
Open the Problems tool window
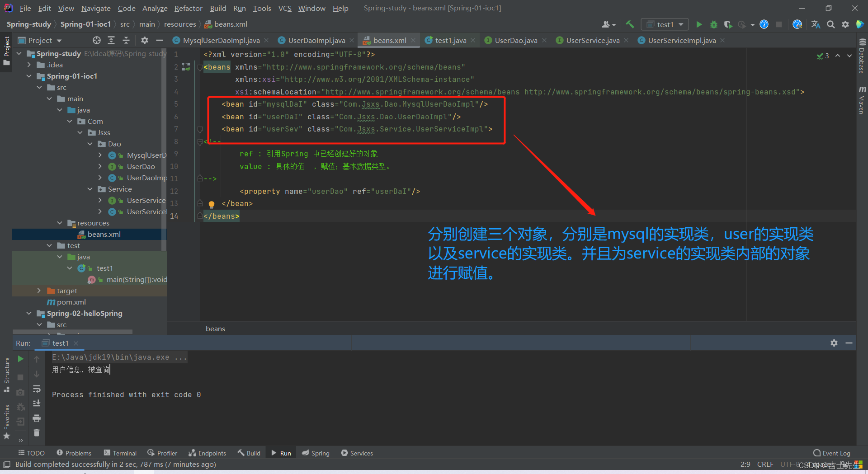[74, 453]
